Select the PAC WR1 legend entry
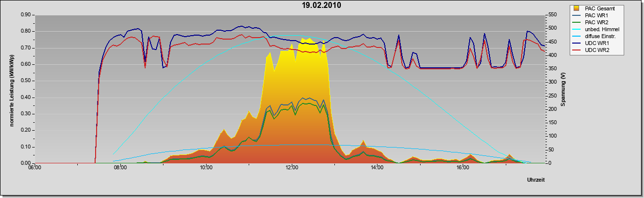The height and width of the screenshot is (198, 644). [597, 15]
